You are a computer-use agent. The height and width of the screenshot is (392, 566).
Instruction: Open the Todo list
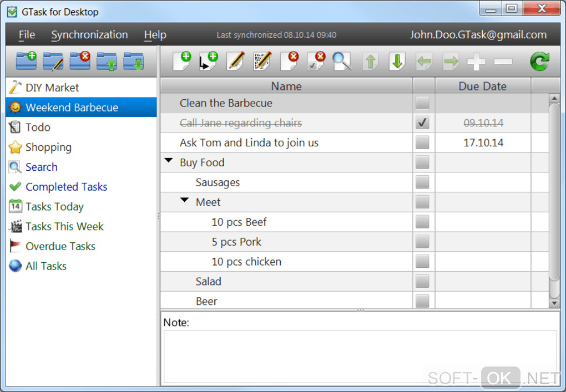[81, 127]
